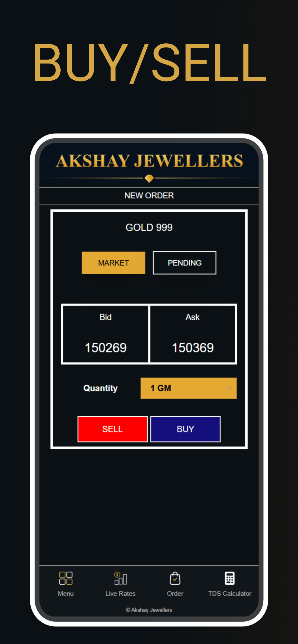
Task: Tap the Quantity label
Action: (x=100, y=388)
